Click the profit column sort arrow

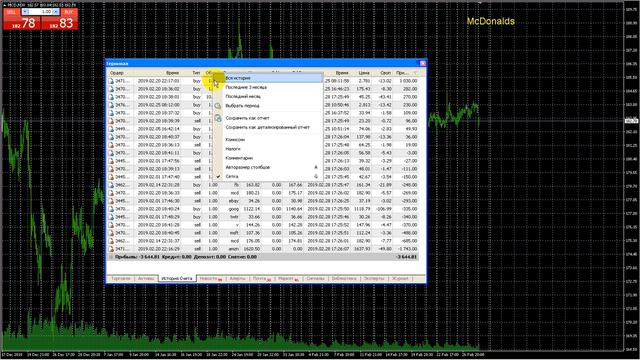click(415, 73)
